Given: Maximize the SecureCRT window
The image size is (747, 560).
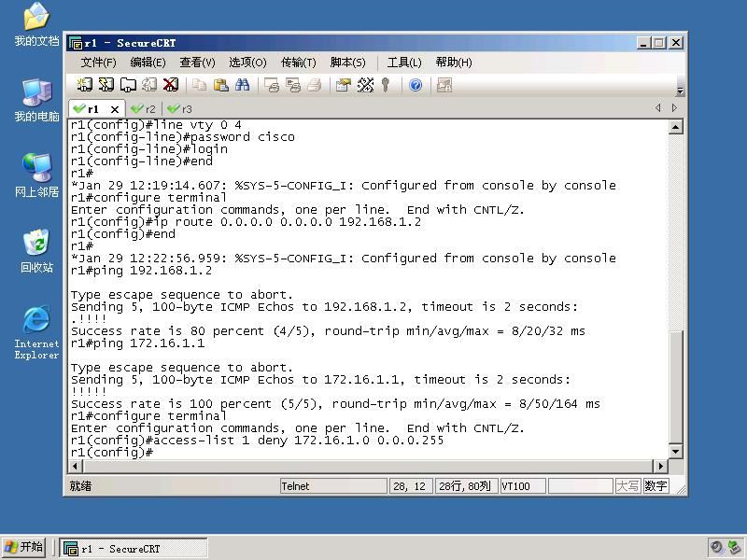Looking at the screenshot, I should [x=659, y=43].
